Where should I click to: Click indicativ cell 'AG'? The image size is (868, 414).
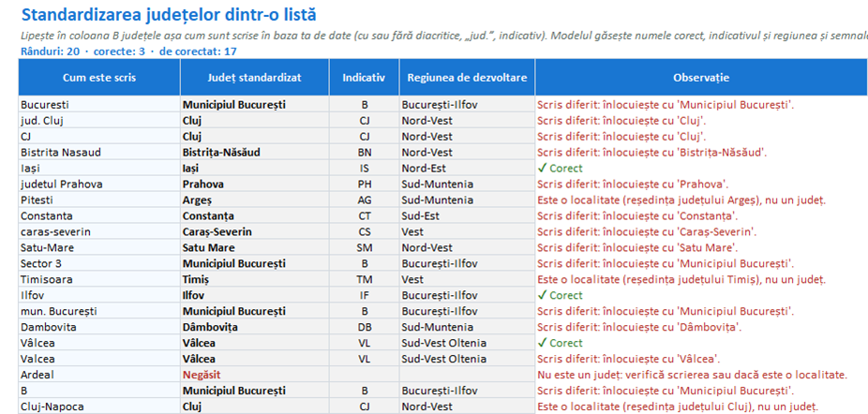coord(364,200)
